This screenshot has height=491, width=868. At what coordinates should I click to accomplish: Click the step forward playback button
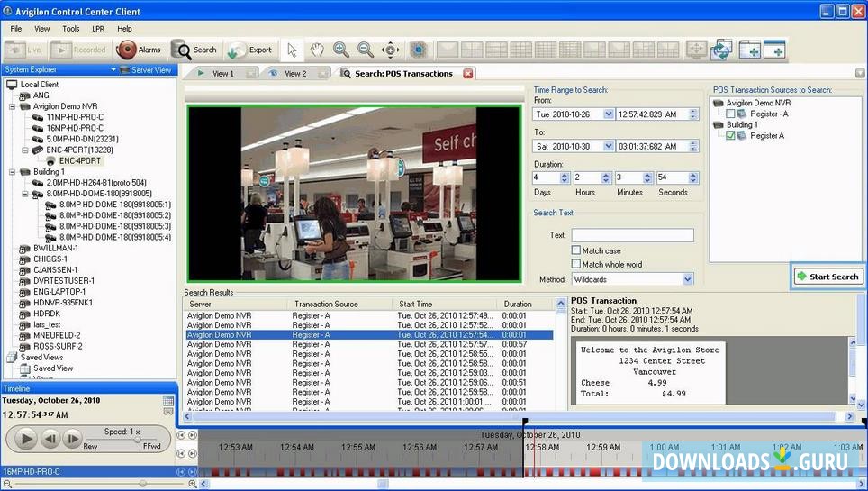(x=74, y=439)
